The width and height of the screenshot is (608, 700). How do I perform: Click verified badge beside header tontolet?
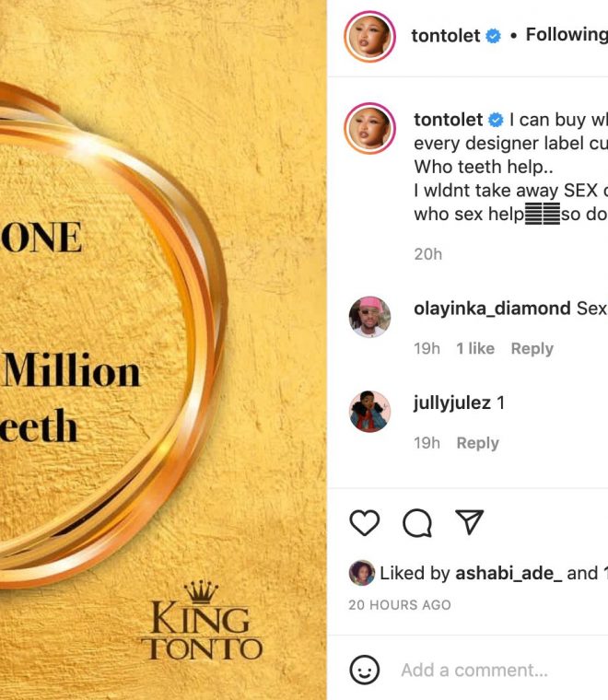(x=494, y=36)
